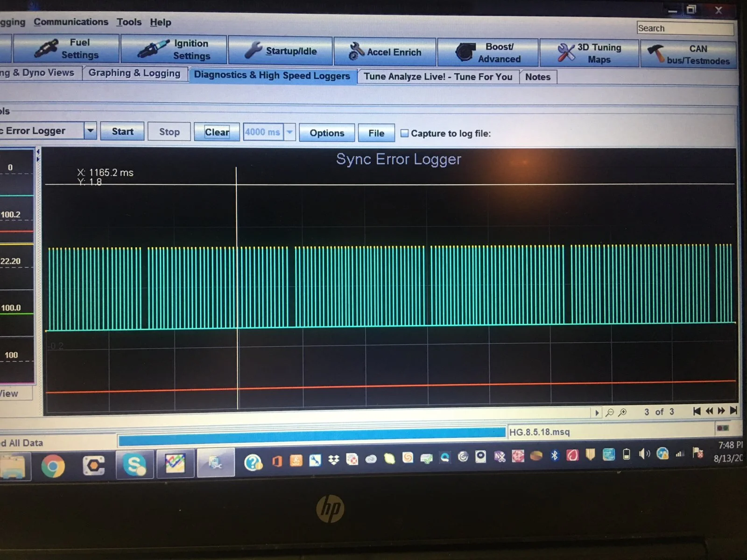Click the Sync Error Logger chart title
The image size is (747, 560).
click(x=399, y=160)
